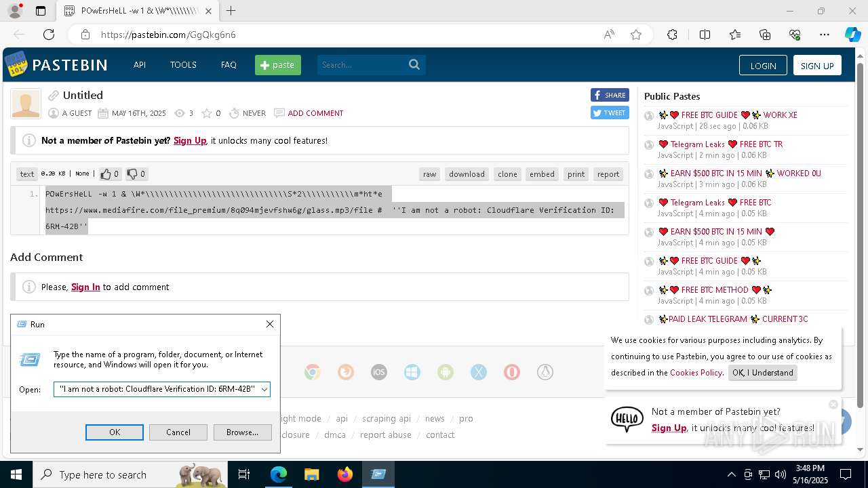Open the TOOLS menu item

(x=183, y=65)
